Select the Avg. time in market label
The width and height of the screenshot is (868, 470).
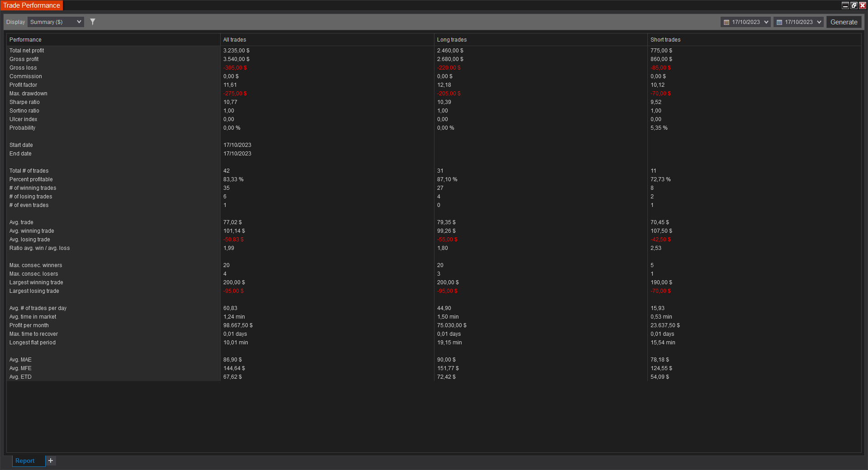33,317
